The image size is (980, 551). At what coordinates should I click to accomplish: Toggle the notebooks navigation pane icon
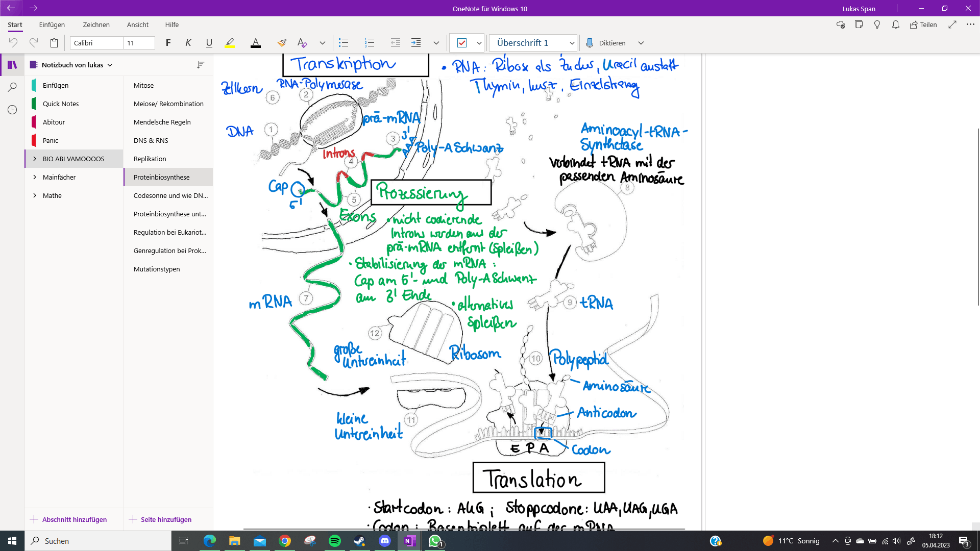tap(12, 65)
